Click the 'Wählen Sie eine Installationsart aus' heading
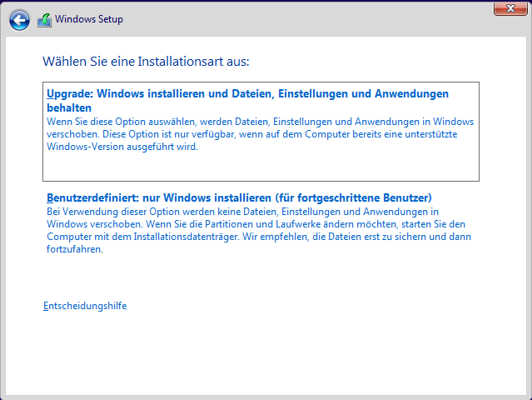 [x=146, y=62]
